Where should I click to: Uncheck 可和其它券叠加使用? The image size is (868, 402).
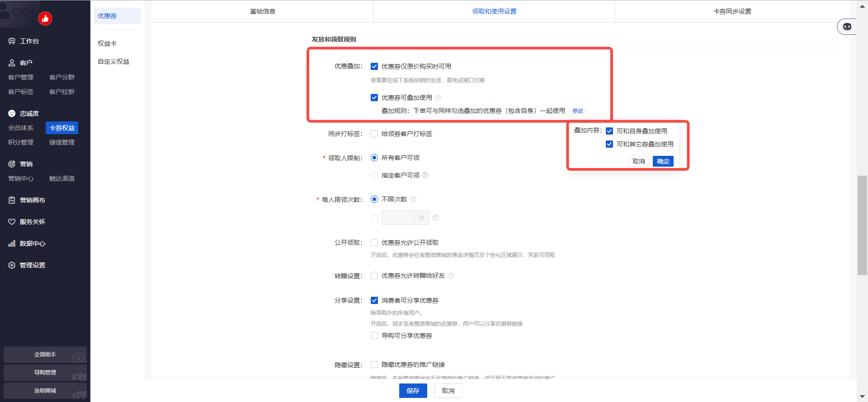[609, 144]
